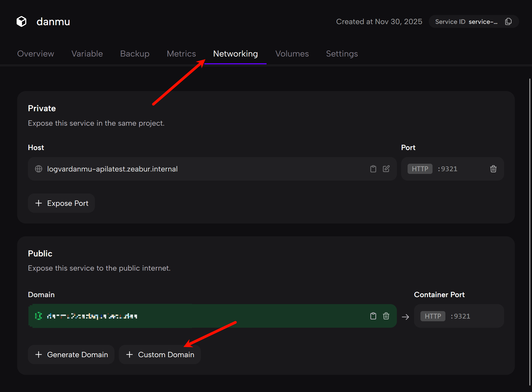Open the Metrics tab
This screenshot has height=392, width=532.
tap(181, 54)
